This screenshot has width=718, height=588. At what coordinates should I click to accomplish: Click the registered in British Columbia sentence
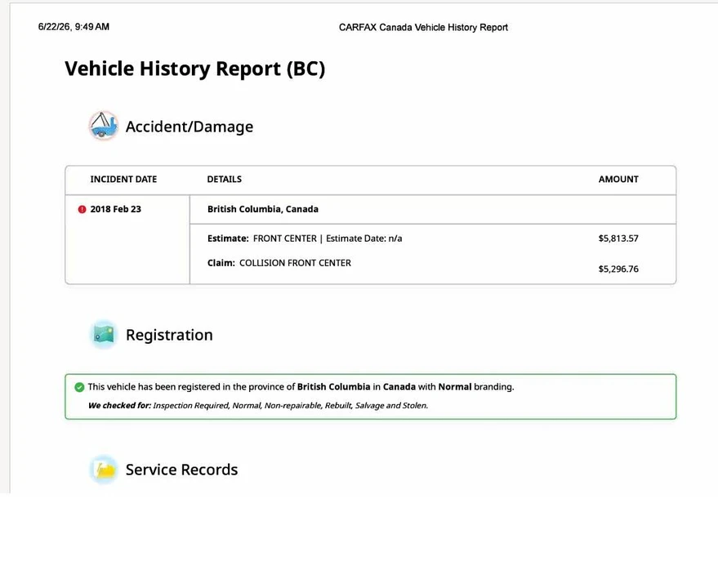[301, 387]
